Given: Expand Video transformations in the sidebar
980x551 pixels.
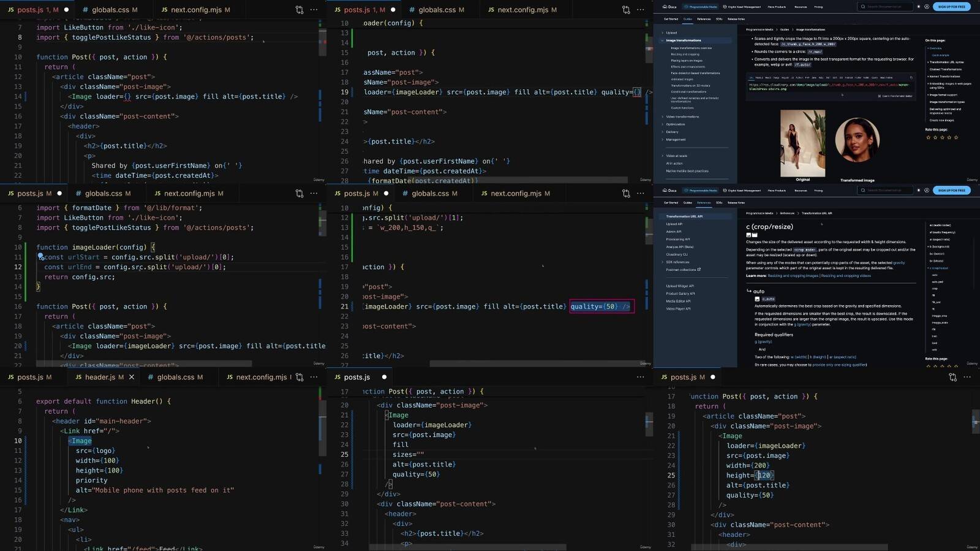Looking at the screenshot, I should [663, 116].
